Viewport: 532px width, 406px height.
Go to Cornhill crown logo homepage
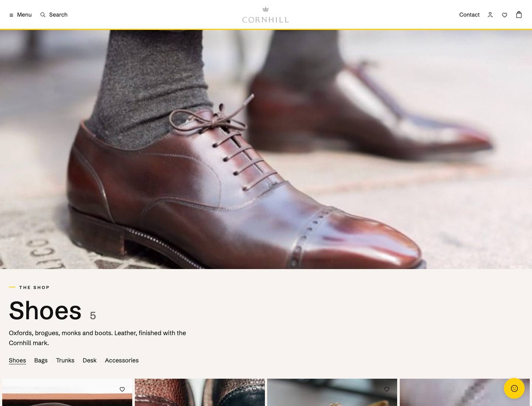pyautogui.click(x=266, y=15)
